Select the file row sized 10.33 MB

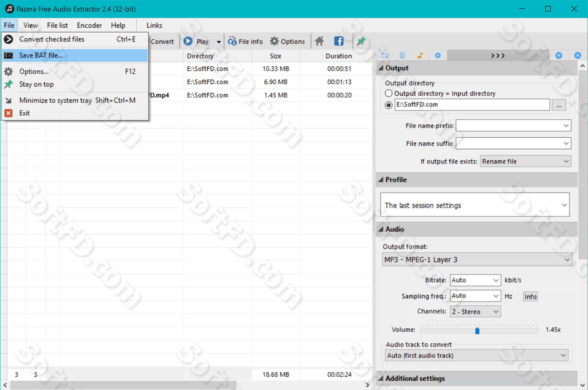pyautogui.click(x=275, y=69)
